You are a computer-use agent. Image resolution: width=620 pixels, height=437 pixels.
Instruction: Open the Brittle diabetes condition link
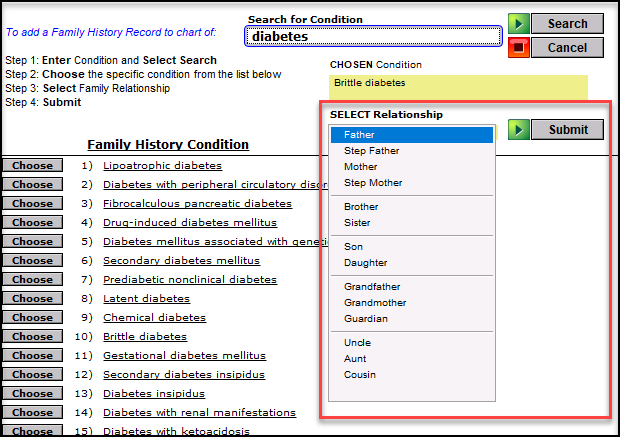[145, 337]
